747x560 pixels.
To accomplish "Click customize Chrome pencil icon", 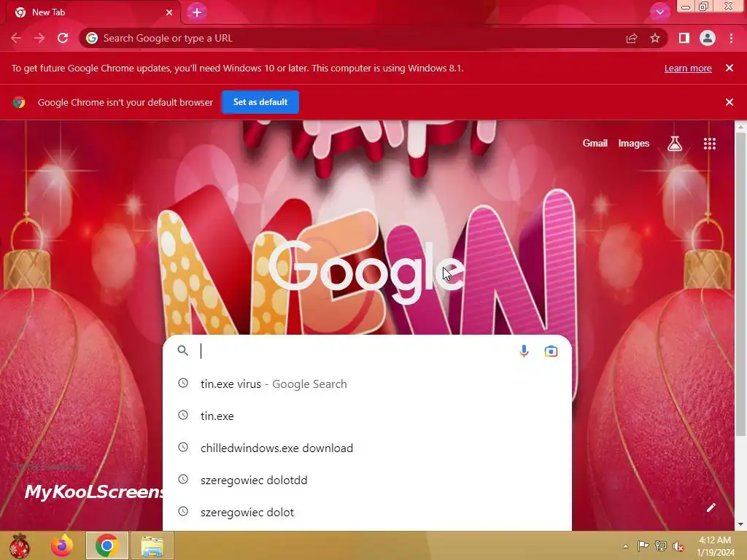I will [711, 507].
